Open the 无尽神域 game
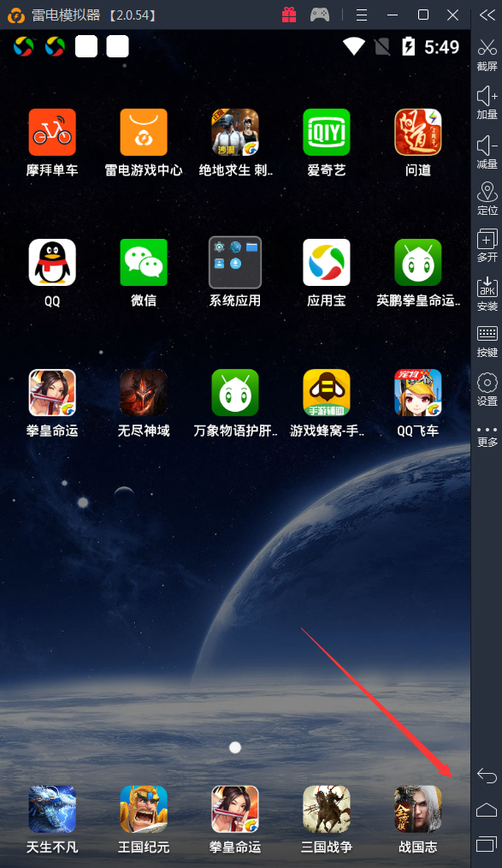The width and height of the screenshot is (502, 868). pyautogui.click(x=144, y=392)
